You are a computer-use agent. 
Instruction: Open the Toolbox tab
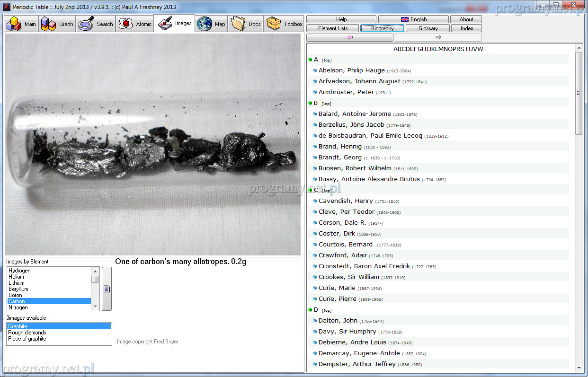click(x=285, y=24)
